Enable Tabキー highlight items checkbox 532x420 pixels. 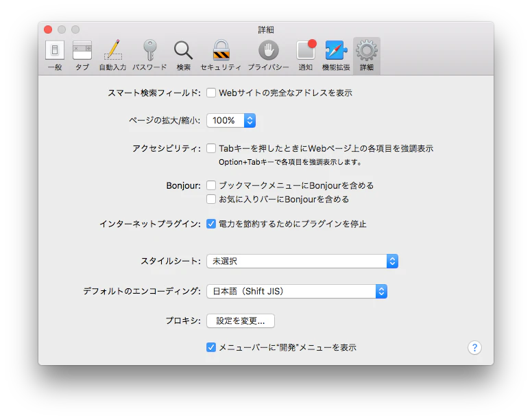(x=211, y=148)
